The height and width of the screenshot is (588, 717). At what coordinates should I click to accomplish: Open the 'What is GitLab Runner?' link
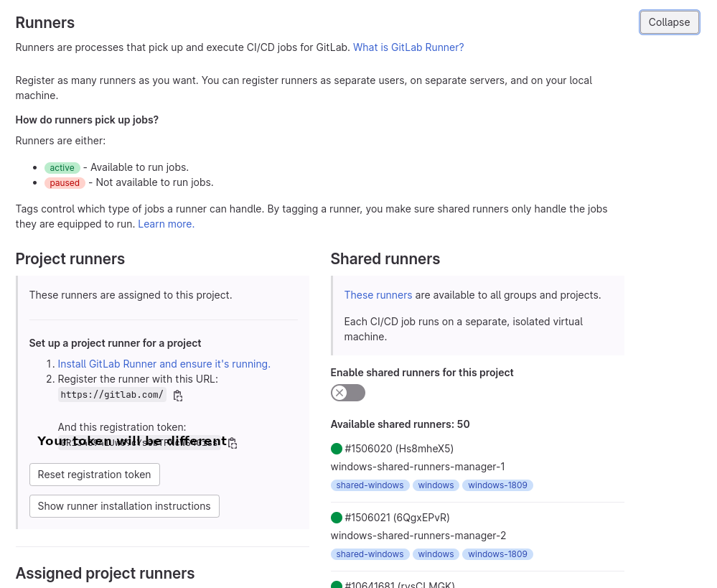[x=408, y=47]
